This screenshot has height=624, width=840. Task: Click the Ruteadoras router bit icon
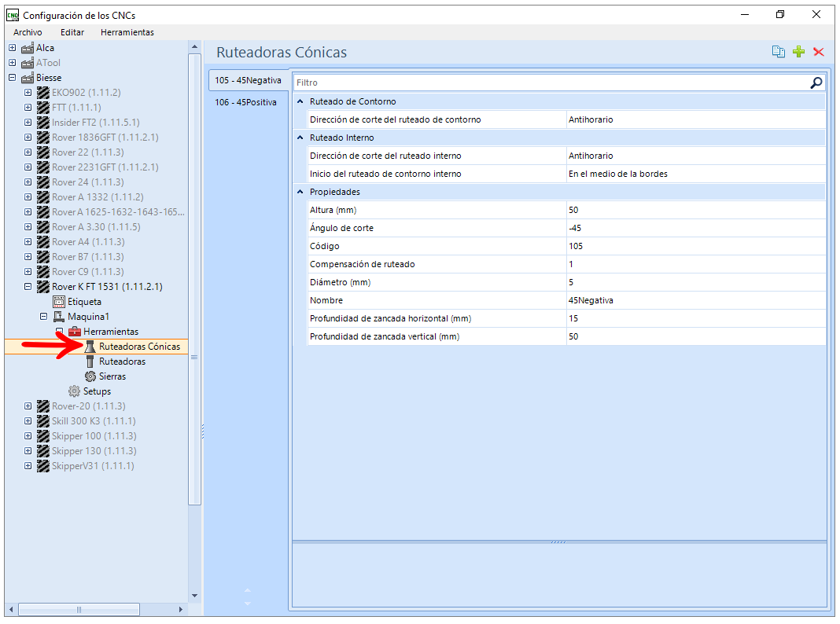(90, 362)
